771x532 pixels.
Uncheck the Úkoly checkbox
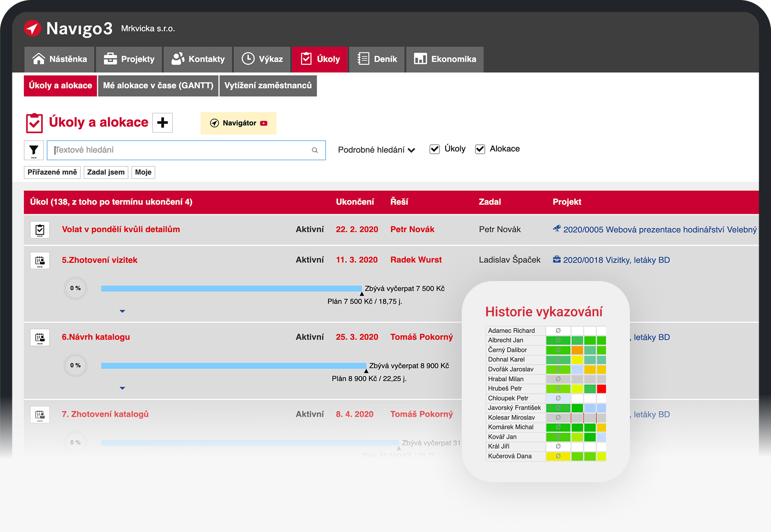[435, 149]
